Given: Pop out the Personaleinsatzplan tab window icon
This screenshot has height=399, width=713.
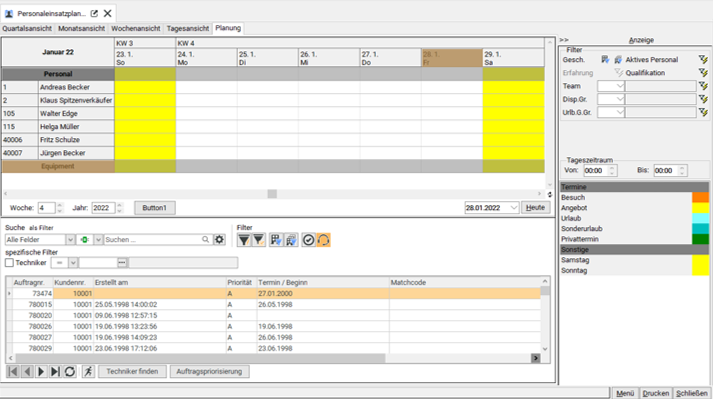Looking at the screenshot, I should coord(94,13).
